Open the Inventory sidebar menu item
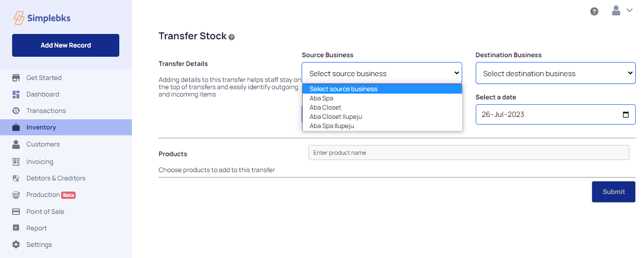The width and height of the screenshot is (644, 258). coord(41,128)
